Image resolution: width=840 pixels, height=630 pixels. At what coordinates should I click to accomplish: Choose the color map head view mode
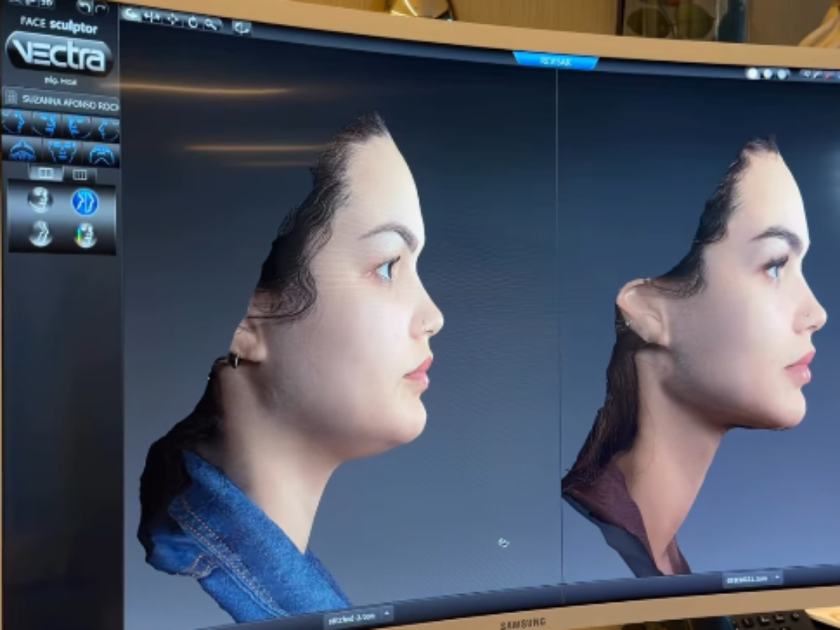(85, 235)
